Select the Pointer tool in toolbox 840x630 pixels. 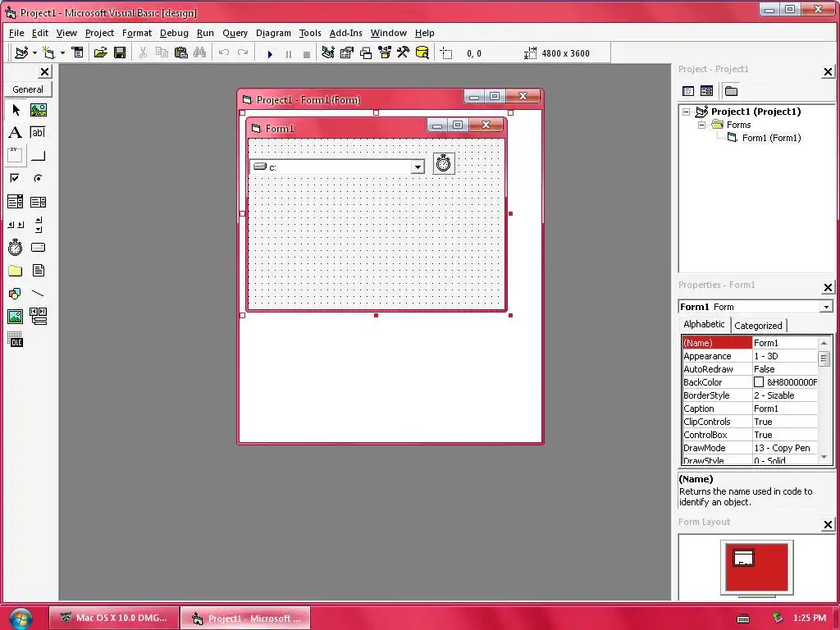coord(16,111)
